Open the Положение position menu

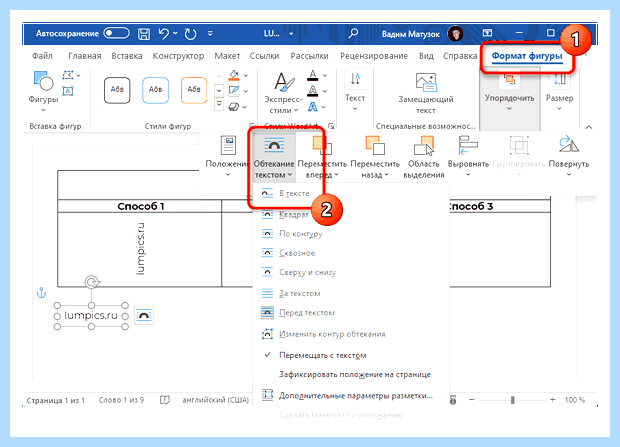(227, 156)
